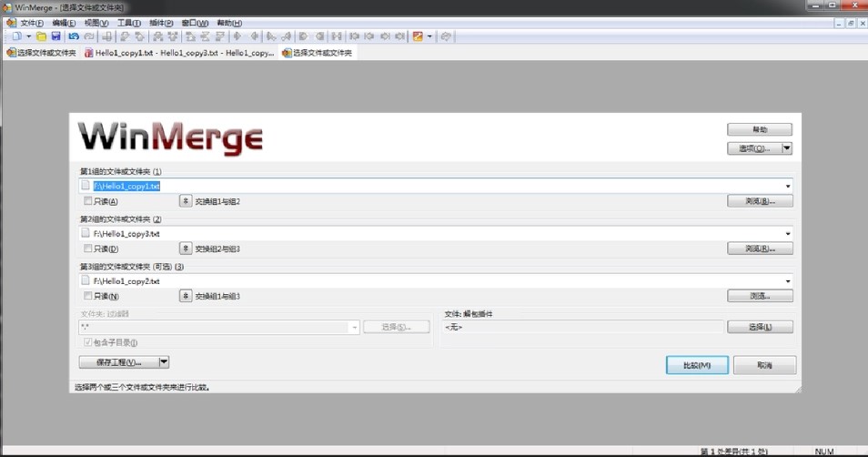Click the Refresh icon ending the toolbar
Image resolution: width=868 pixels, height=457 pixels.
[446, 36]
